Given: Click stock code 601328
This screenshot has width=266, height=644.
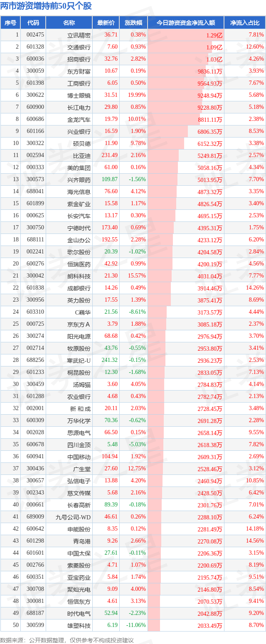Looking at the screenshot, I should (x=35, y=47).
